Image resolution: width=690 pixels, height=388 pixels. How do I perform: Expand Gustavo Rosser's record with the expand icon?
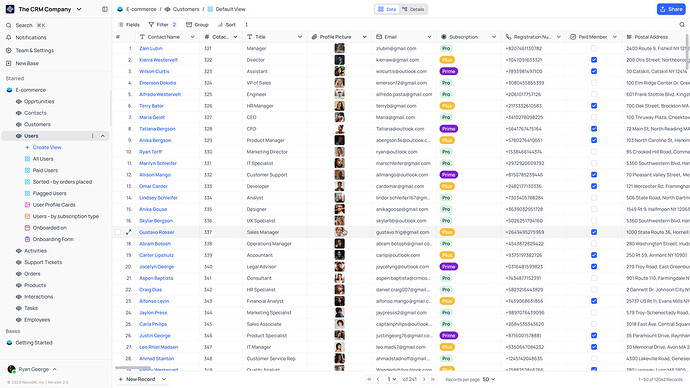click(128, 232)
